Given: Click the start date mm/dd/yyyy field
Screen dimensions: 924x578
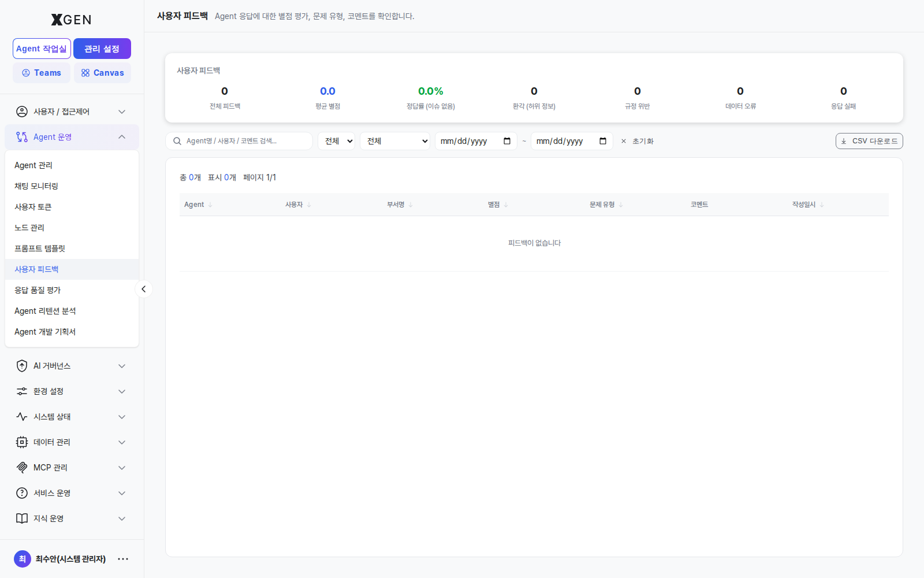Looking at the screenshot, I should tap(476, 141).
